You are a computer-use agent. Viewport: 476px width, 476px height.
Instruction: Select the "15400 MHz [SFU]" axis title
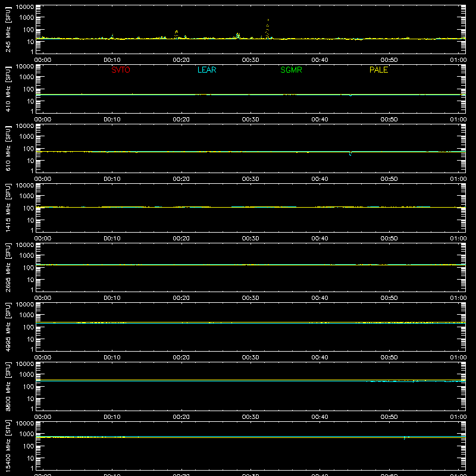(8, 446)
